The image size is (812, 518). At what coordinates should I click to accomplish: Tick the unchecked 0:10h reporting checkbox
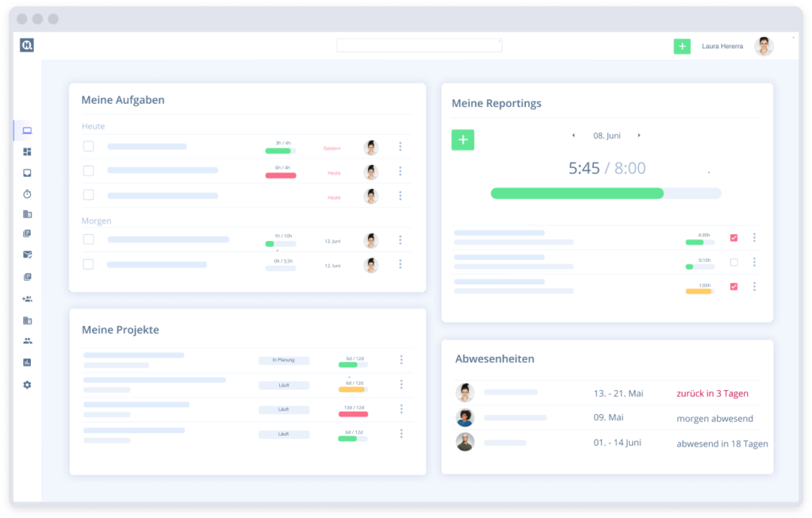pos(733,263)
